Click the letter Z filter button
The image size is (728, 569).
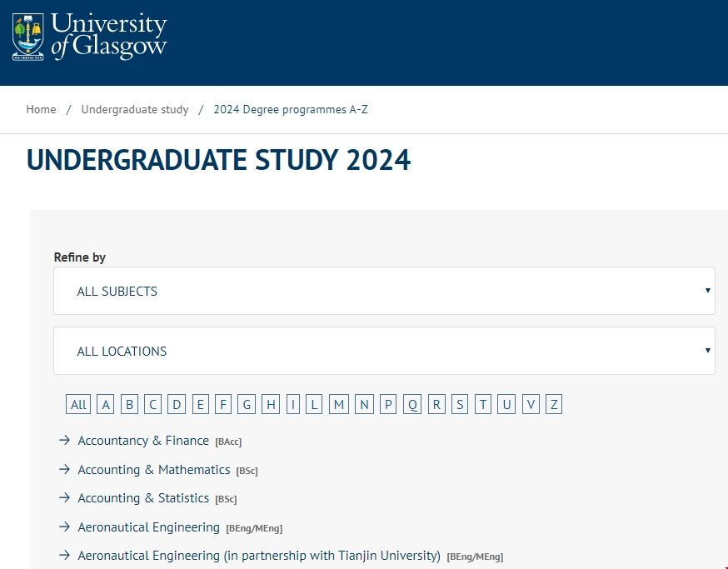(x=553, y=404)
